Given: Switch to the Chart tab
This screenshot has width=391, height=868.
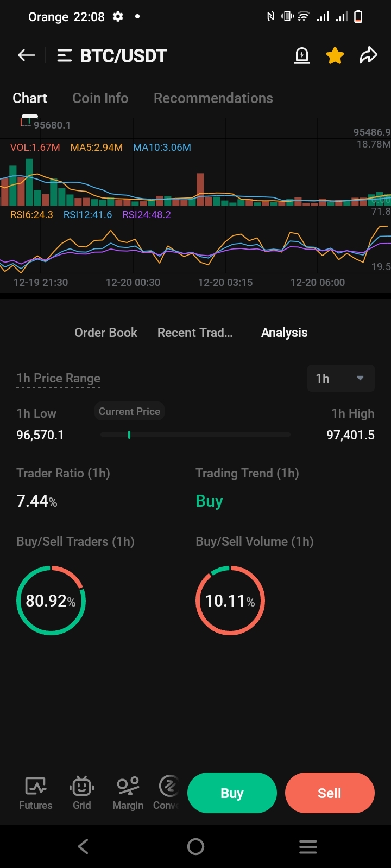Looking at the screenshot, I should tap(30, 98).
